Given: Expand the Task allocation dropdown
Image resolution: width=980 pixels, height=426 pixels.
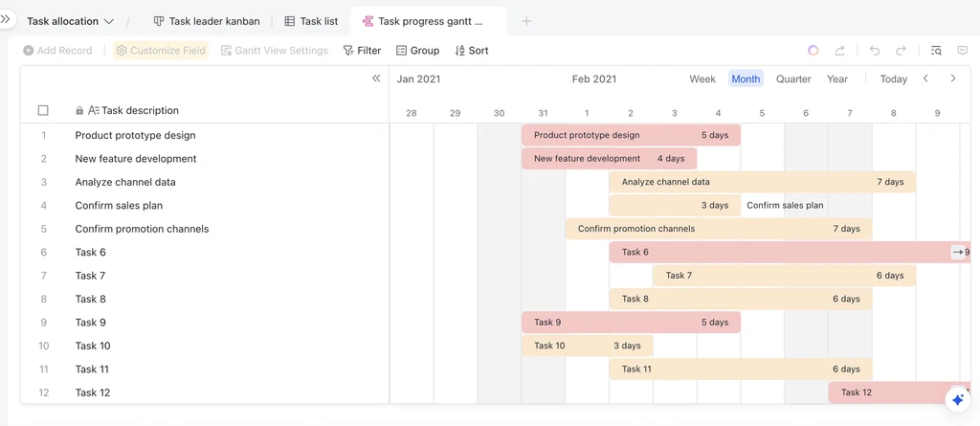Looking at the screenshot, I should coord(70,21).
